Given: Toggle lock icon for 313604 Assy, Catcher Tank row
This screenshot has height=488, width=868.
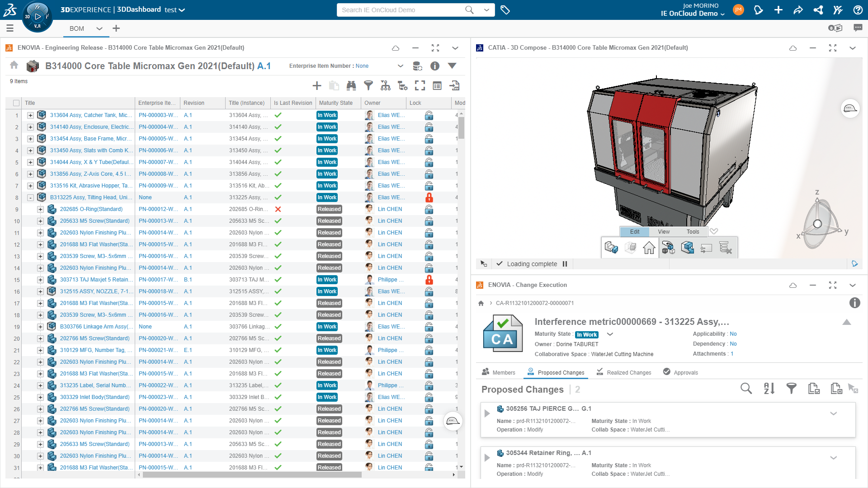Looking at the screenshot, I should [x=429, y=115].
